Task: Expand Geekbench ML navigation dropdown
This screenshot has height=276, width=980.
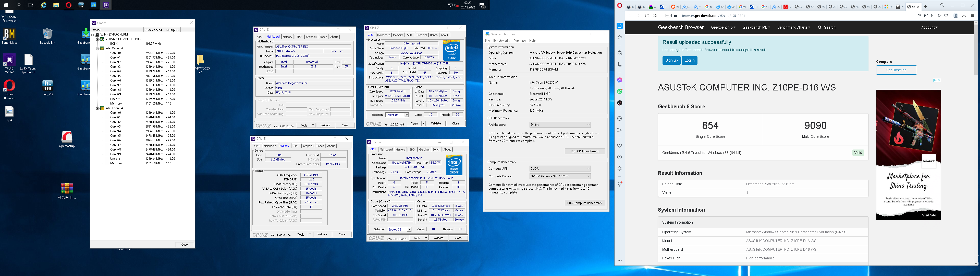Action: [x=756, y=27]
